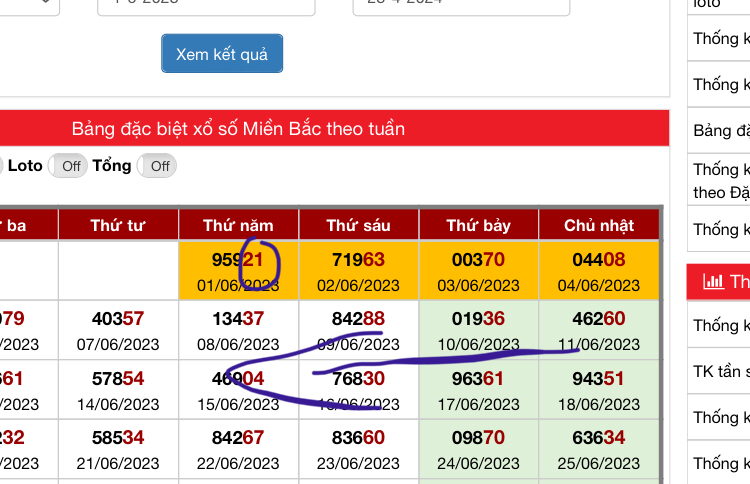This screenshot has height=484, width=750.
Task: Select the "Thứ năm" column header
Action: (238, 226)
